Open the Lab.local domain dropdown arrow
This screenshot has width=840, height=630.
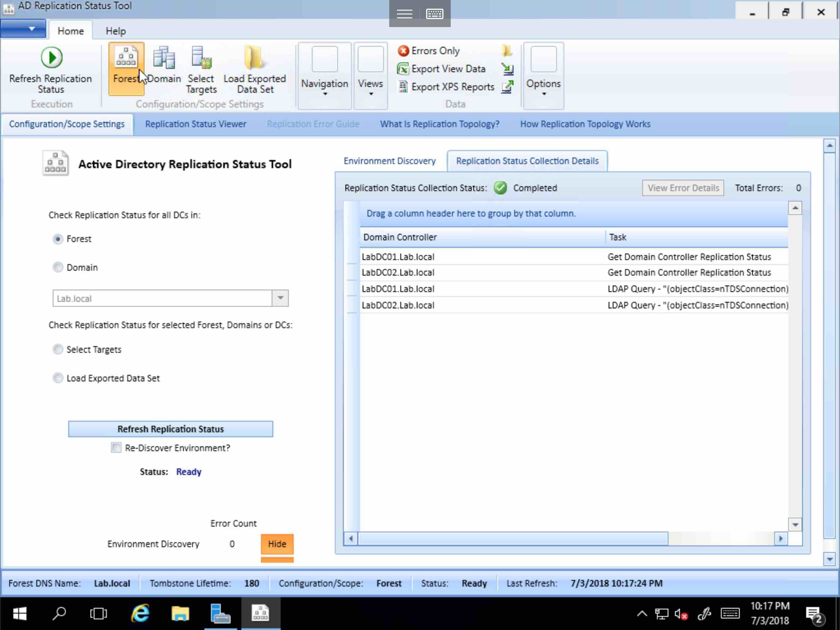(280, 298)
